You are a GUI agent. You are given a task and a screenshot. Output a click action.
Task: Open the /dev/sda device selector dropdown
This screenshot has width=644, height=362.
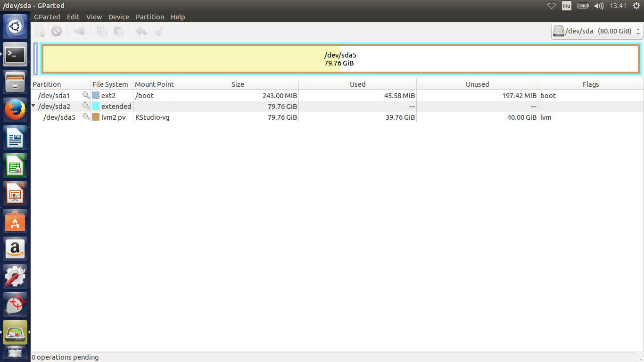(x=597, y=31)
